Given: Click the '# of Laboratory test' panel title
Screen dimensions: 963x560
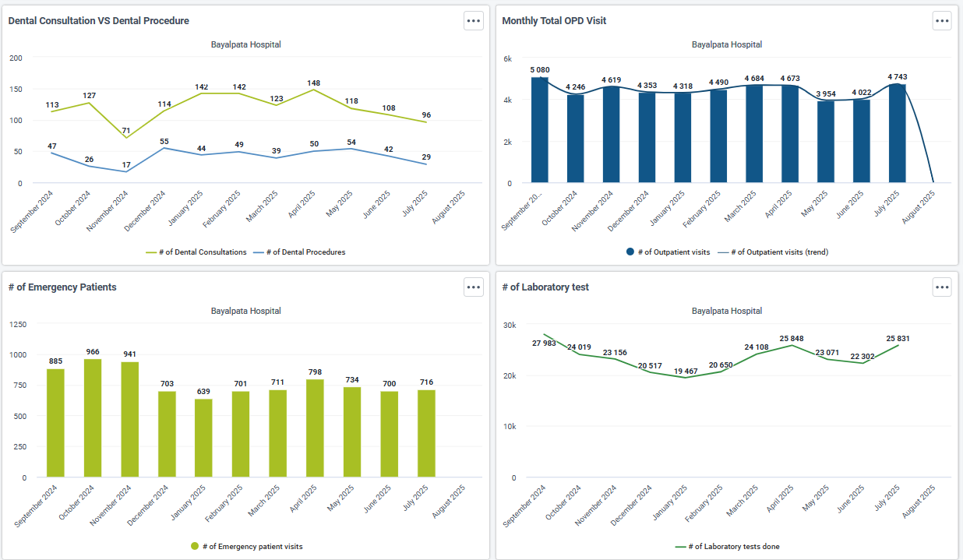Looking at the screenshot, I should click(545, 287).
